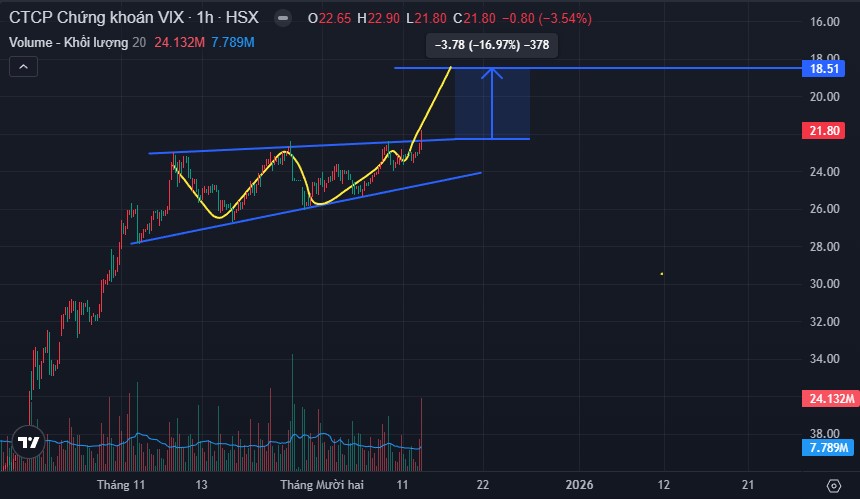Click the 21 date label on the time axis
Image resolution: width=860 pixels, height=499 pixels.
(748, 485)
